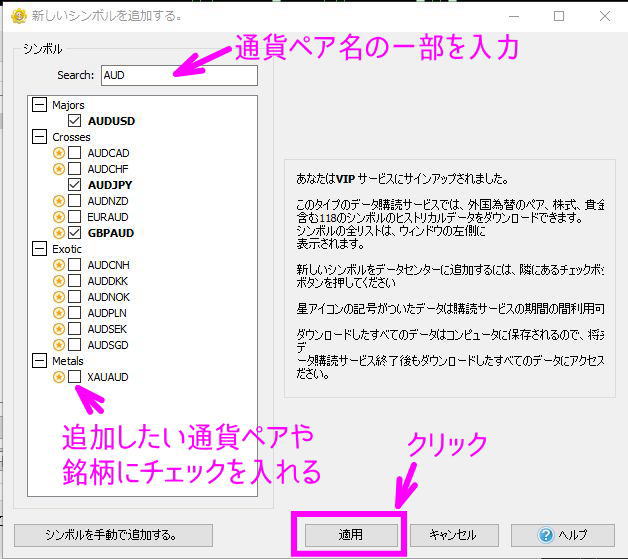Check the AUDPLN checkbox
Viewport: 628px width, 559px height.
coord(74,313)
